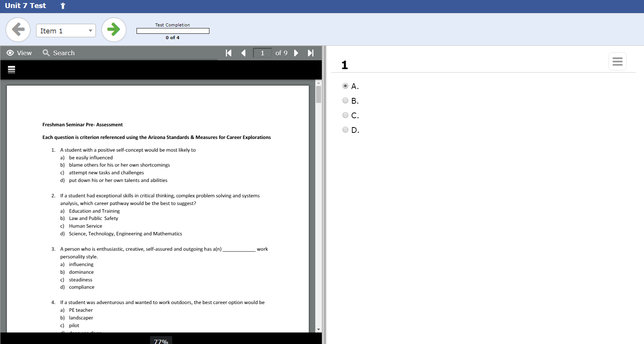Choose answer option A

pyautogui.click(x=345, y=86)
